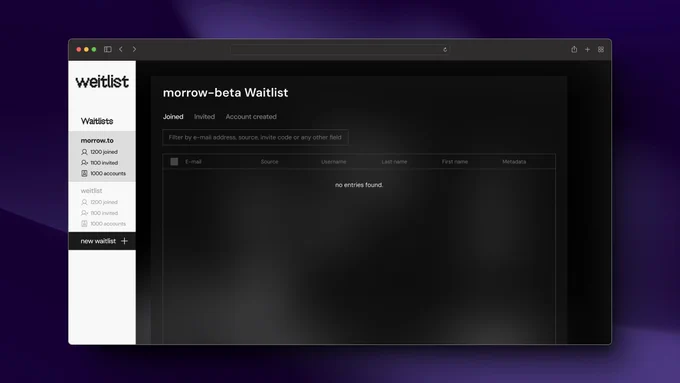Open the browser share icon

(x=574, y=49)
